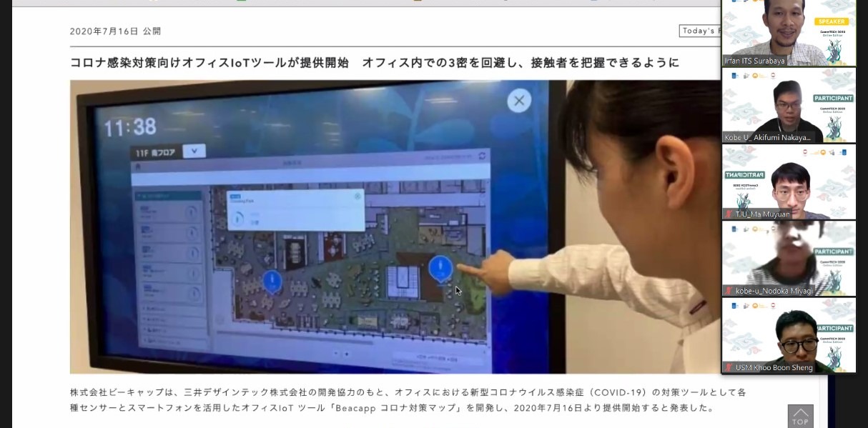Click the left blue location pin on the map
The image size is (868, 428).
271,281
